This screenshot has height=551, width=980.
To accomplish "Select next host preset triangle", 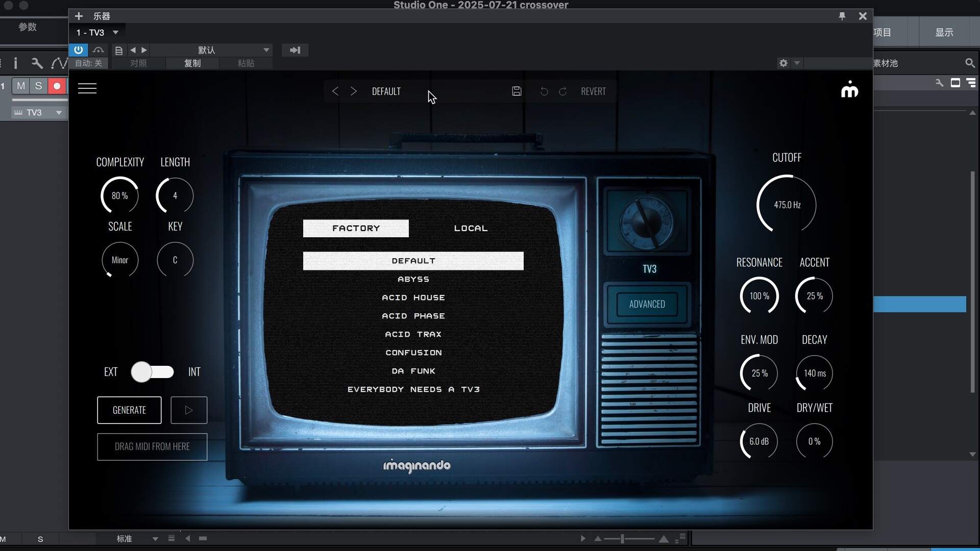I will (x=144, y=50).
